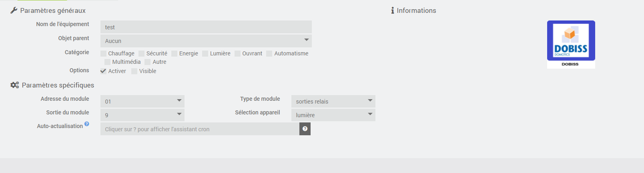
Task: Focus the Auto-actualisation cron input field
Action: tap(199, 129)
